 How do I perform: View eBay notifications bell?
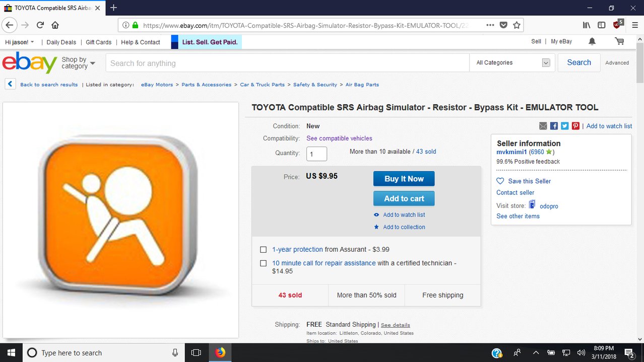[x=592, y=41]
